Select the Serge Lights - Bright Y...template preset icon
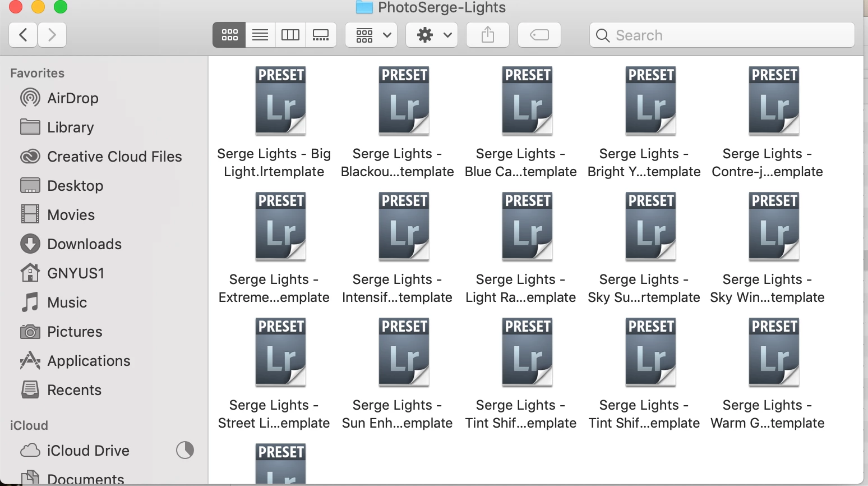The image size is (868, 486). click(x=650, y=100)
